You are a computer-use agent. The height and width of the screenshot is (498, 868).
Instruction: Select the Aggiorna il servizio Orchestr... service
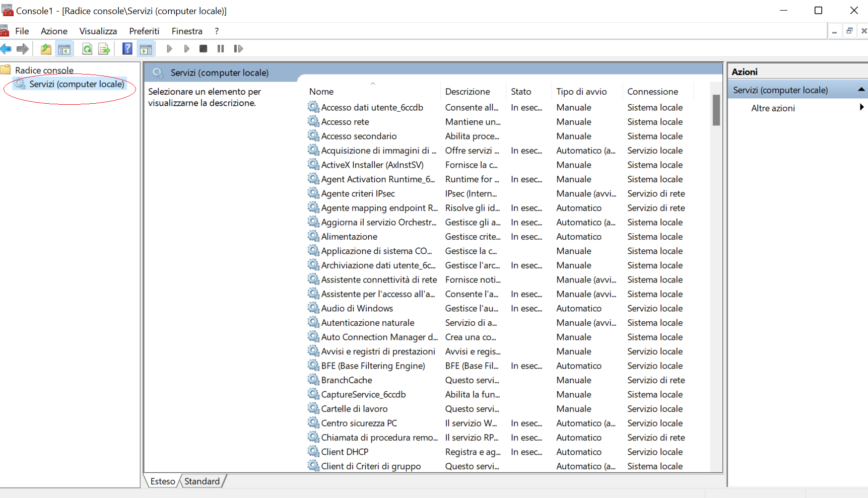pyautogui.click(x=379, y=222)
